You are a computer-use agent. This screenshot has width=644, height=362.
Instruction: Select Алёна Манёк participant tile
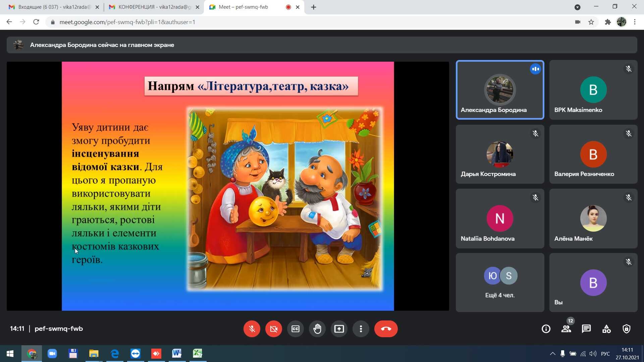593,219
